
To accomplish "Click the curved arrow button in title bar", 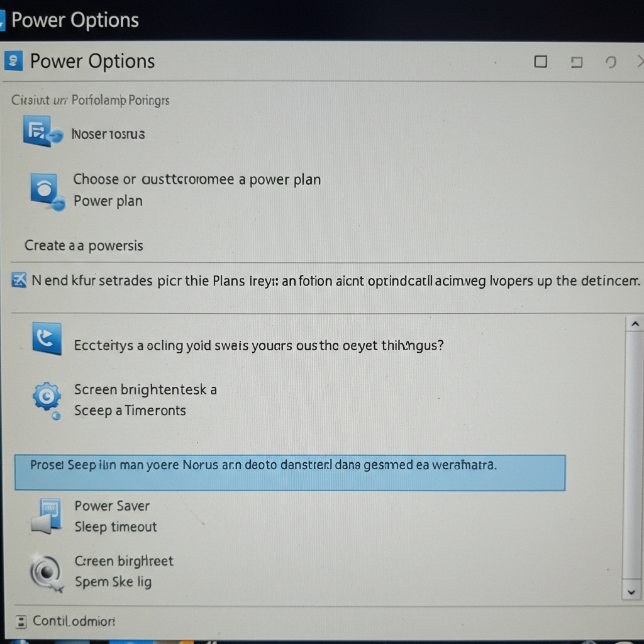I will [x=611, y=62].
